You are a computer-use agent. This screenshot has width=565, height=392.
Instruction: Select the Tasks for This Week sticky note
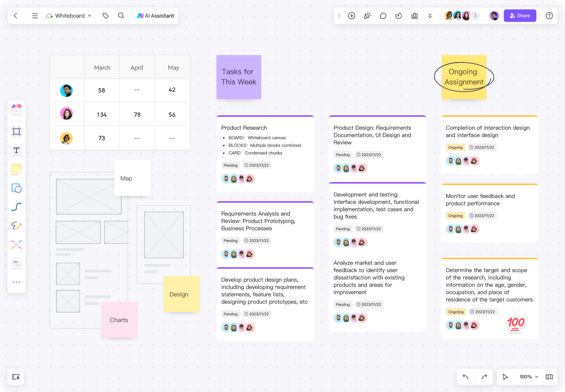pyautogui.click(x=239, y=77)
